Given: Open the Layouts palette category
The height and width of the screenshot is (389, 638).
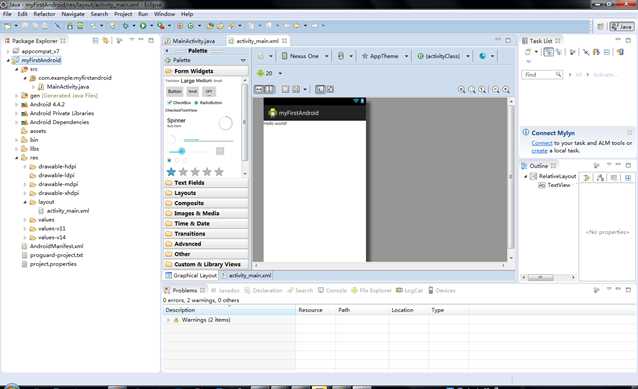Looking at the screenshot, I should click(206, 193).
